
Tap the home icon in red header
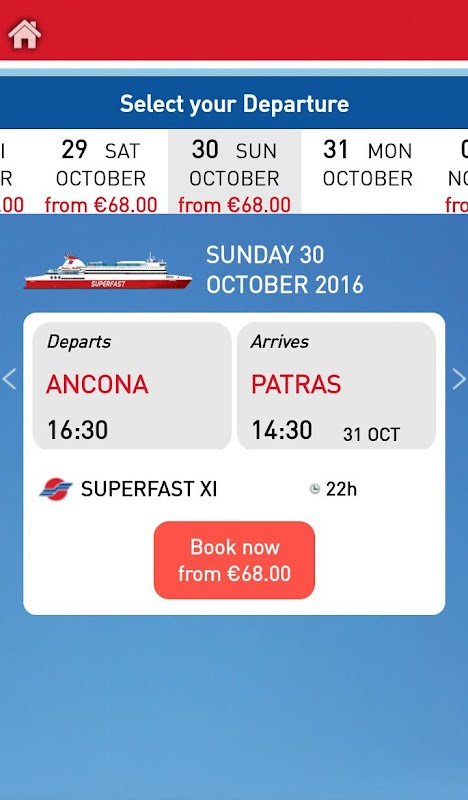click(24, 35)
